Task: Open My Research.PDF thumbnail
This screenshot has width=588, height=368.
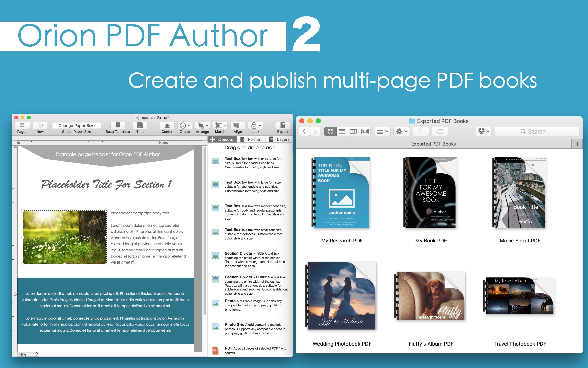Action: coord(341,192)
